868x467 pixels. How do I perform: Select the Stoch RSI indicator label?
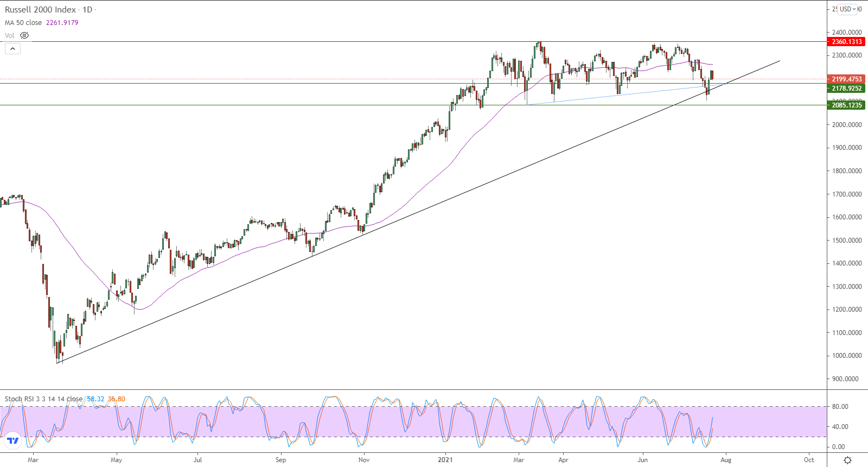click(43, 399)
